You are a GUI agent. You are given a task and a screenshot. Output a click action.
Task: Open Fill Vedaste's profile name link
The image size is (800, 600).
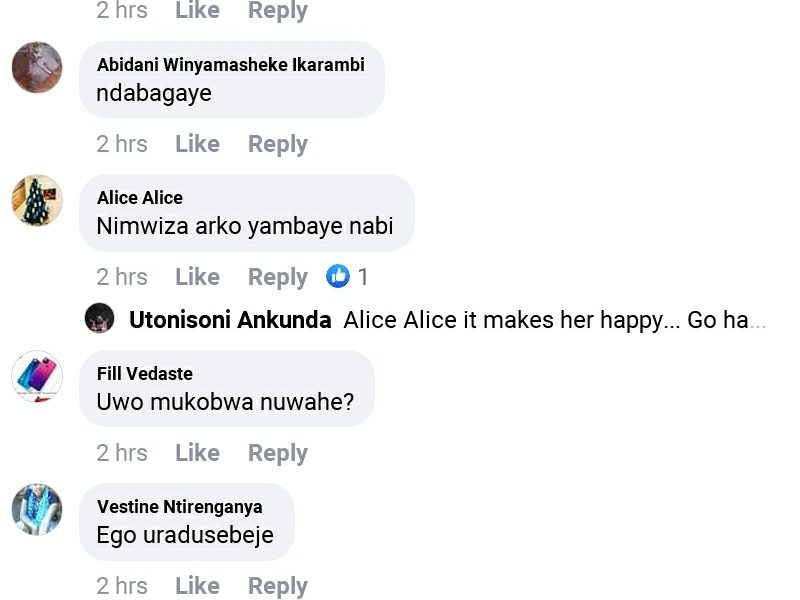(x=145, y=374)
